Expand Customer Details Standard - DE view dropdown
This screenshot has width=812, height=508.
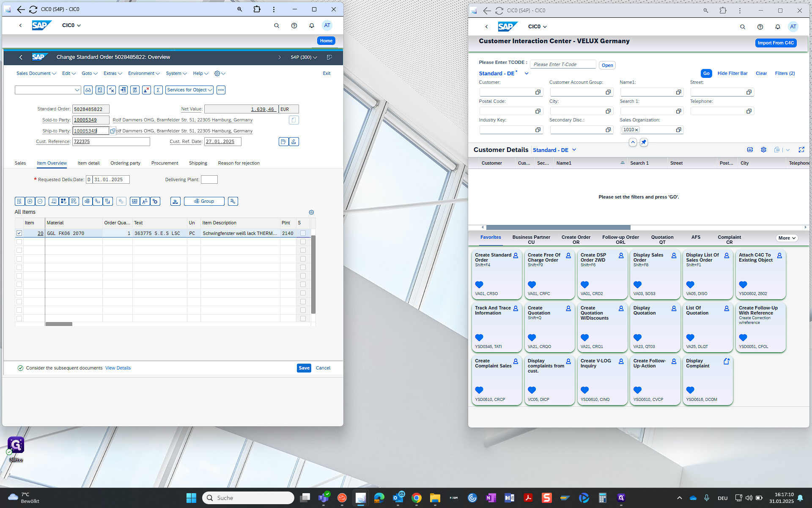pos(574,150)
